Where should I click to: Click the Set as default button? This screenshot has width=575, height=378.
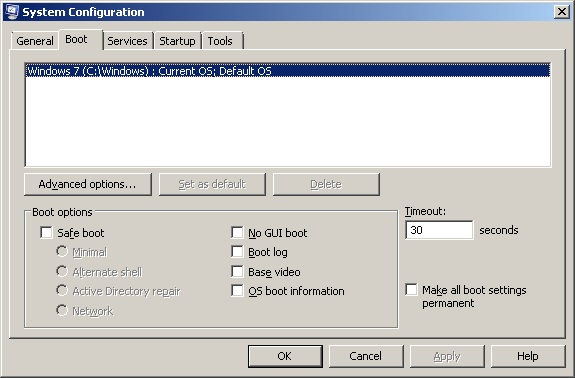pos(212,184)
